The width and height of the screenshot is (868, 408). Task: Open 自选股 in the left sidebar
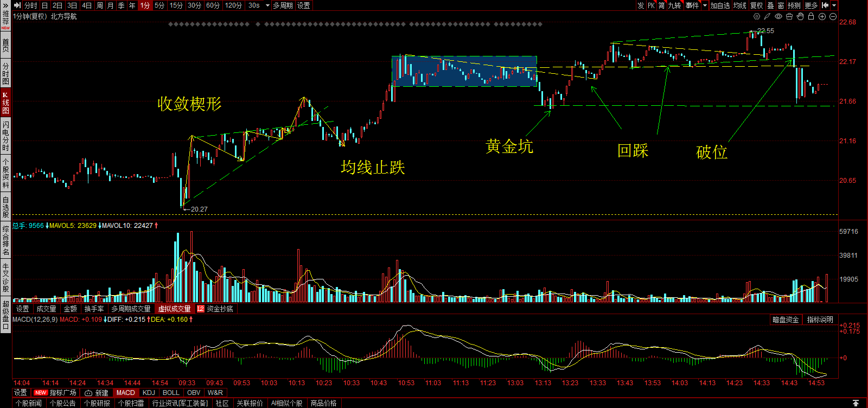point(5,207)
